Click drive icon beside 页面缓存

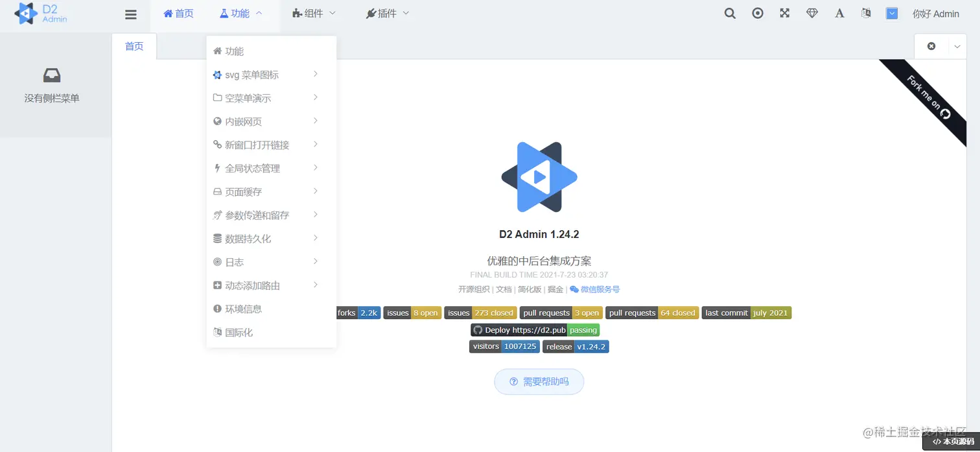pos(218,192)
